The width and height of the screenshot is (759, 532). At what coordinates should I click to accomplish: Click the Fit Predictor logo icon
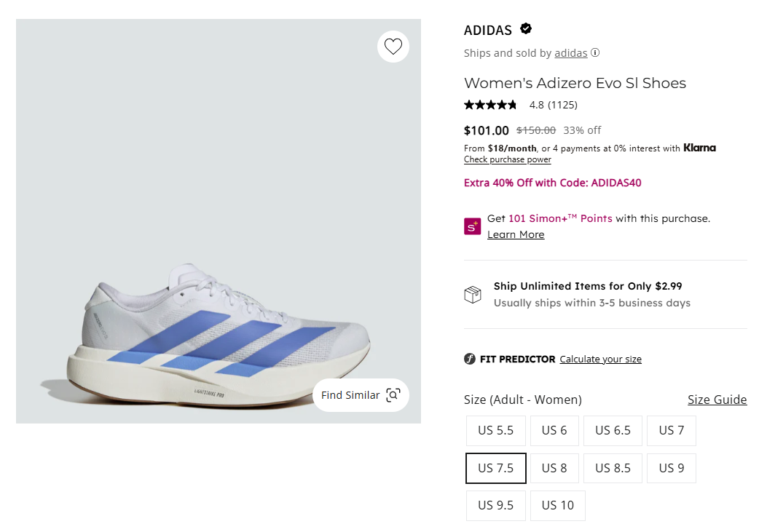pos(470,359)
